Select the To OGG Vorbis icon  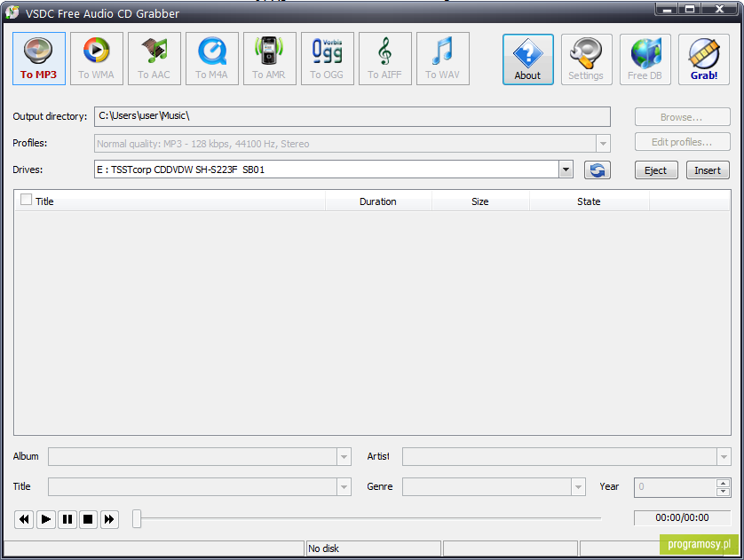(328, 59)
